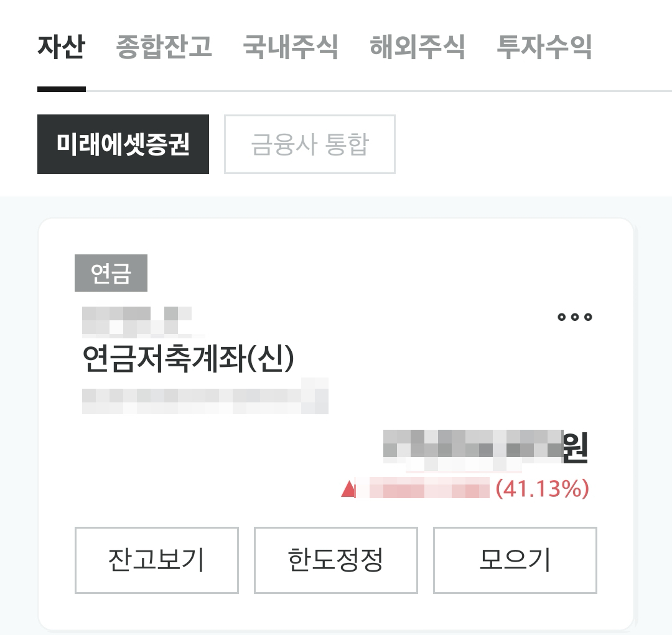Image resolution: width=672 pixels, height=635 pixels.
Task: Go to the 국내주식 tab
Action: [291, 46]
